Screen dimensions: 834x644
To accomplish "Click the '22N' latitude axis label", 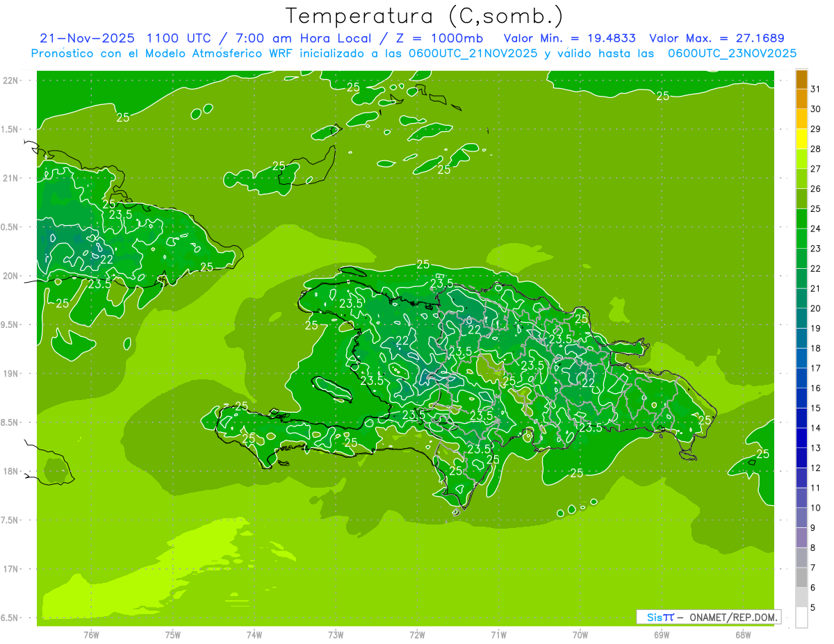I will 10,81.
